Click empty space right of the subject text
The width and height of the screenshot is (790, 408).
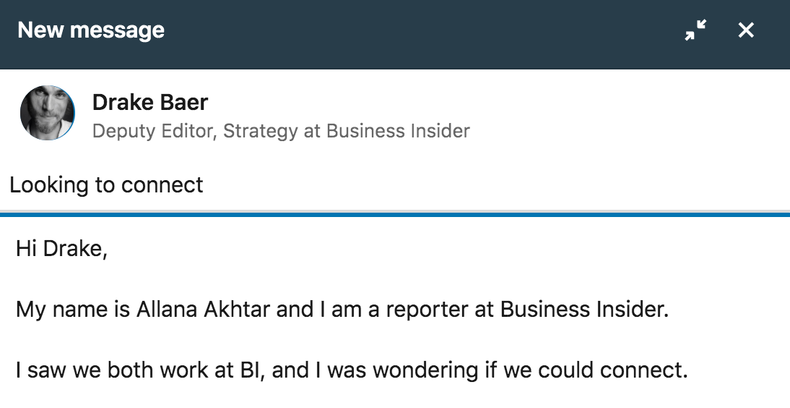tap(500, 185)
